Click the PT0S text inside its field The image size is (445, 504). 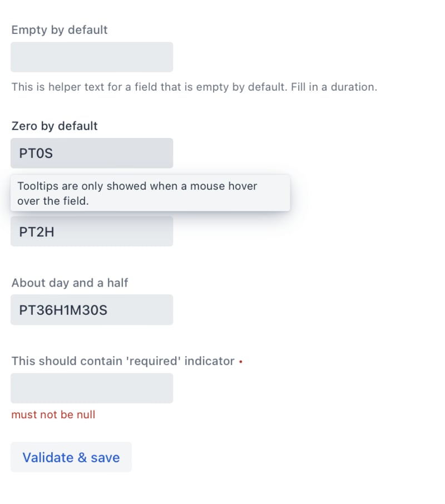[36, 153]
